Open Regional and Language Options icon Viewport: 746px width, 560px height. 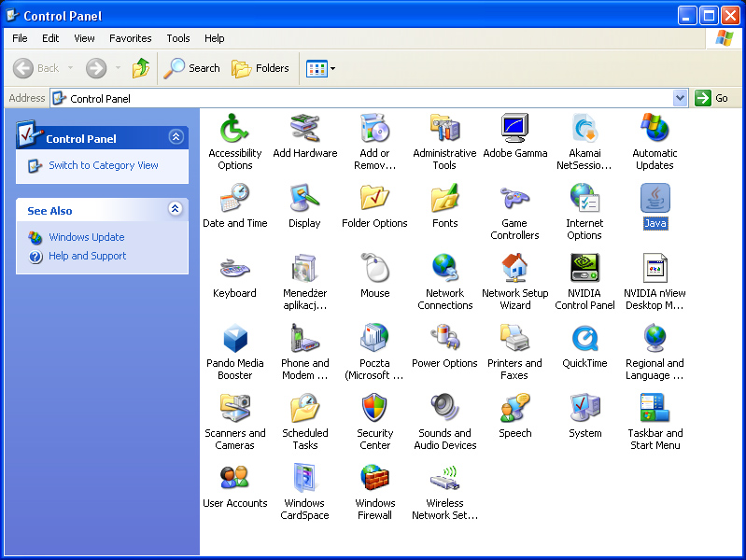click(655, 338)
